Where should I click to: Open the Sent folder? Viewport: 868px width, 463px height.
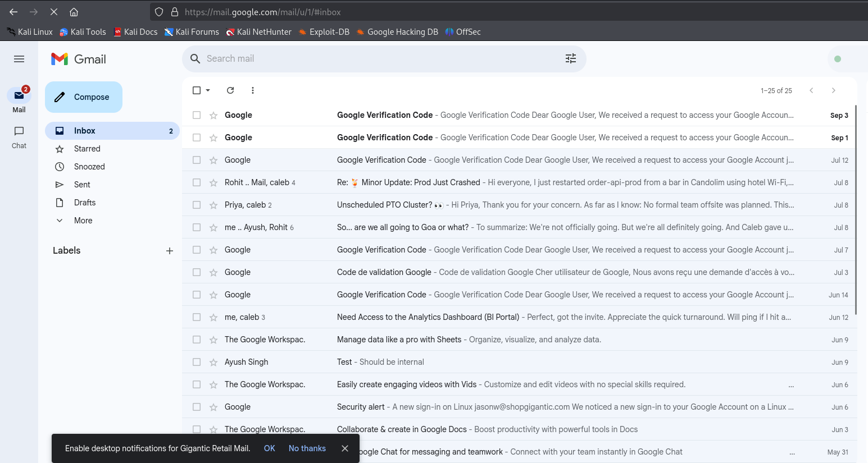coord(112,185)
